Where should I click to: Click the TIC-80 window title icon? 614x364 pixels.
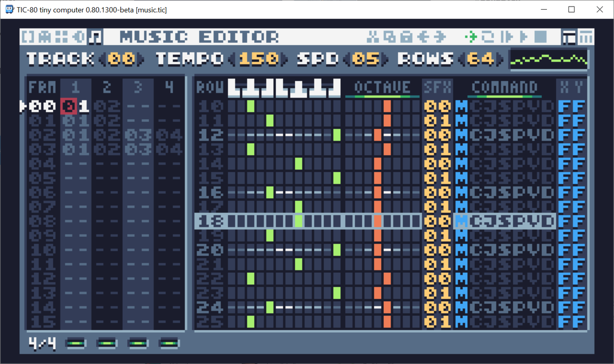tap(9, 10)
